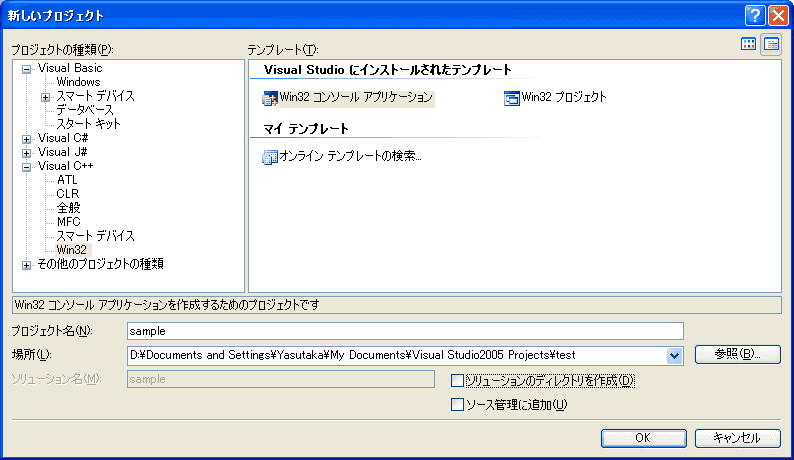794x460 pixels.
Task: Open the オンライン テンプレートの検索 icon
Action: click(270, 158)
